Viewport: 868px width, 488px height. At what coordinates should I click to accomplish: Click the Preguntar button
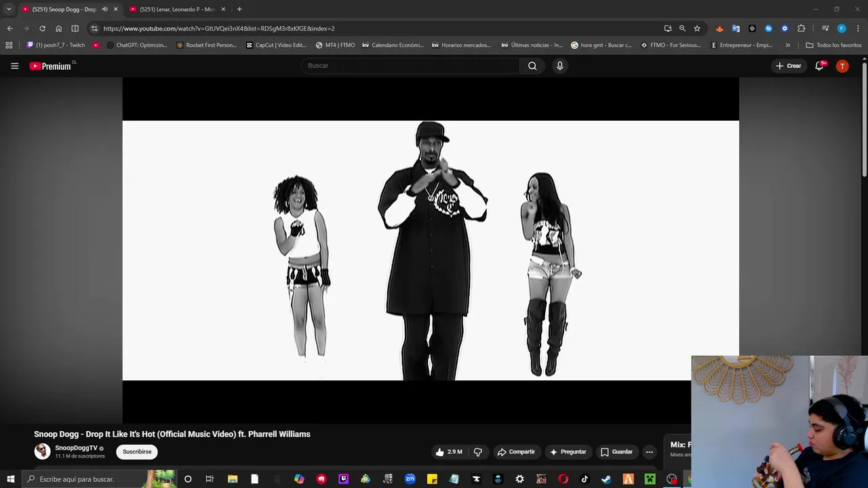(x=568, y=452)
